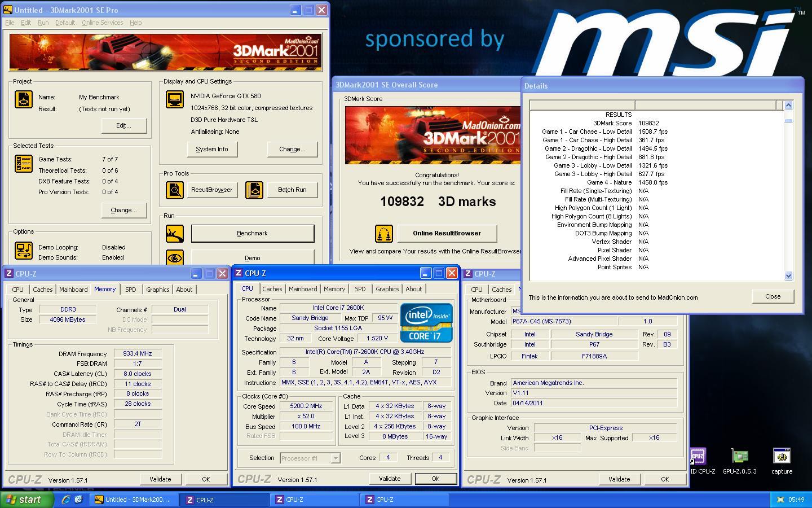Screen dimensions: 812x508
Task: Click the 3DMark2001 title bar icon
Action: [7, 10]
